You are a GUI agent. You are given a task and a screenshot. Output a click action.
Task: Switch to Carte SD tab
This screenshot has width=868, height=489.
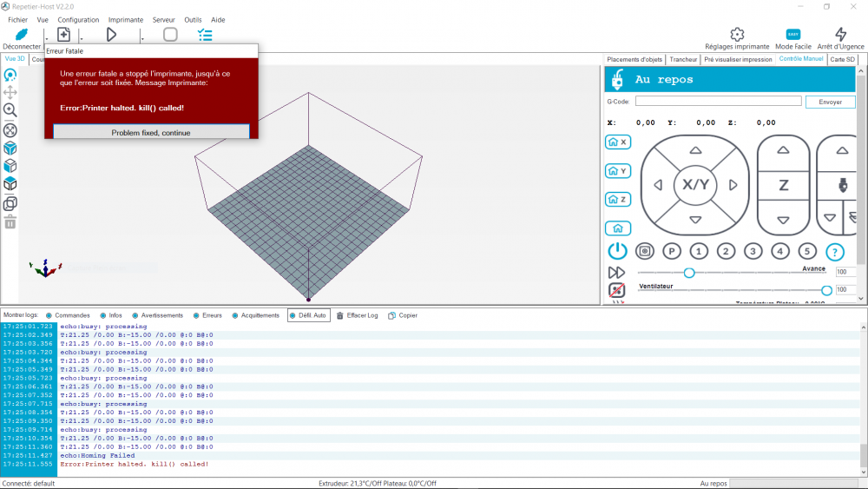pos(842,59)
